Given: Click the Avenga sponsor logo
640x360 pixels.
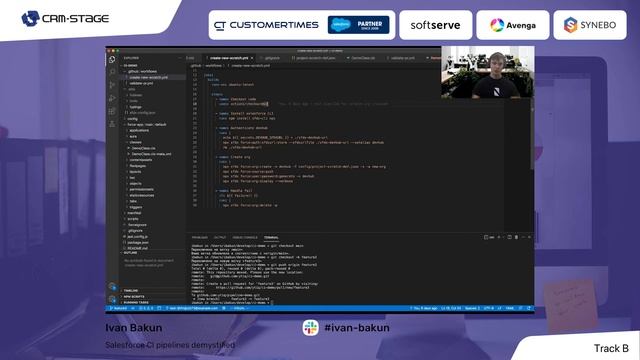Looking at the screenshot, I should [x=513, y=25].
